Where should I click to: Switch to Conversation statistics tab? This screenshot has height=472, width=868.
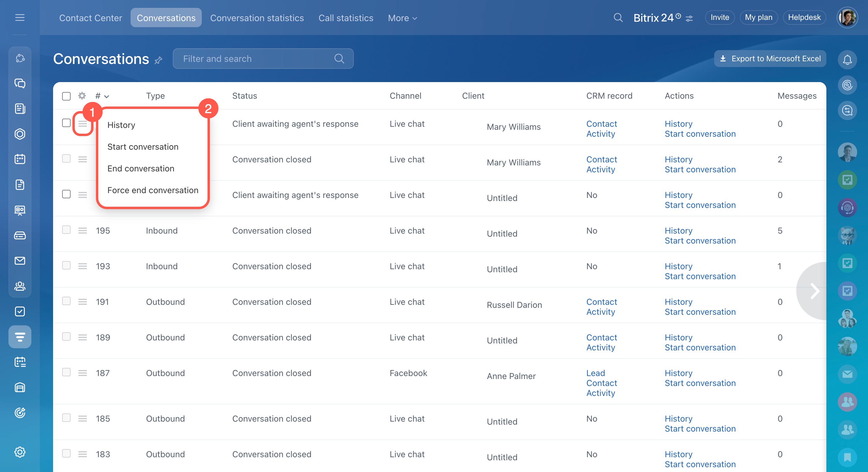(257, 18)
